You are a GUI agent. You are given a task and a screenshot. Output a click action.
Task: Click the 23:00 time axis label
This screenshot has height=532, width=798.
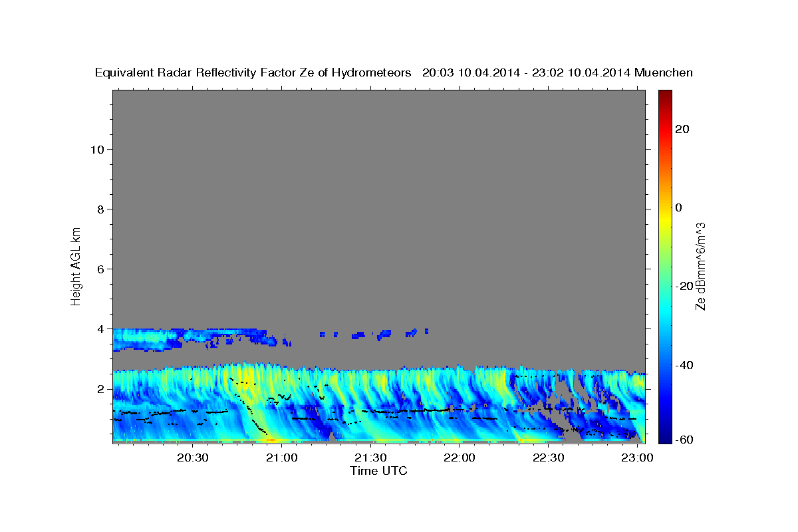(637, 458)
